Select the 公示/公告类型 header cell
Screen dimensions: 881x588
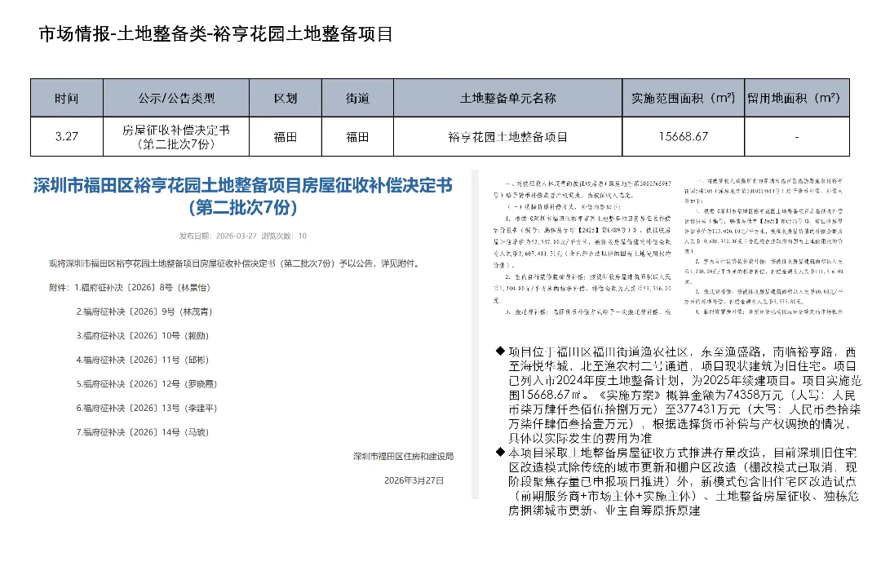click(176, 99)
